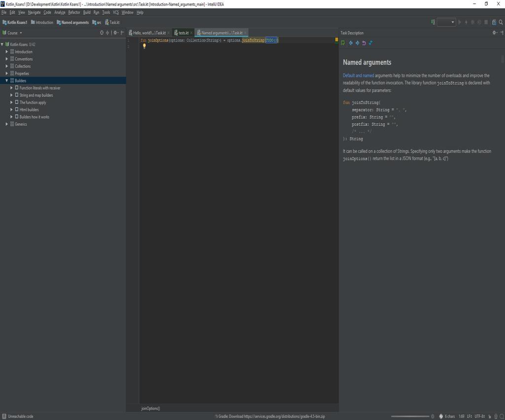Click the yellow inspection indicator in editor gutter
This screenshot has width=505, height=420.
336,39
